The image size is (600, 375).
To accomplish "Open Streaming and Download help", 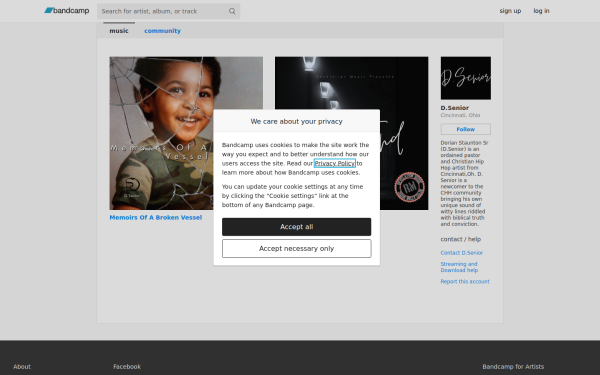I will point(459,267).
